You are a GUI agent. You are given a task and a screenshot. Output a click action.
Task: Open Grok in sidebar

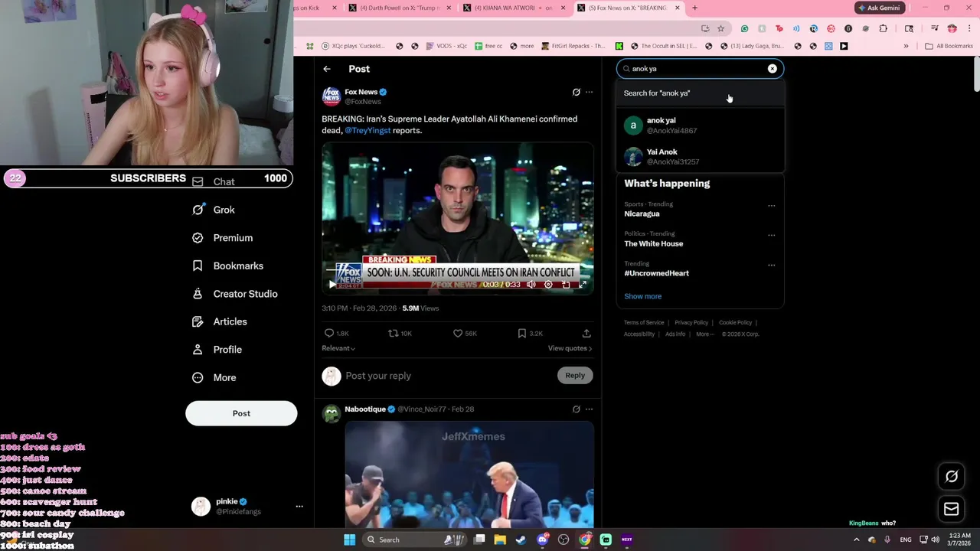214,210
